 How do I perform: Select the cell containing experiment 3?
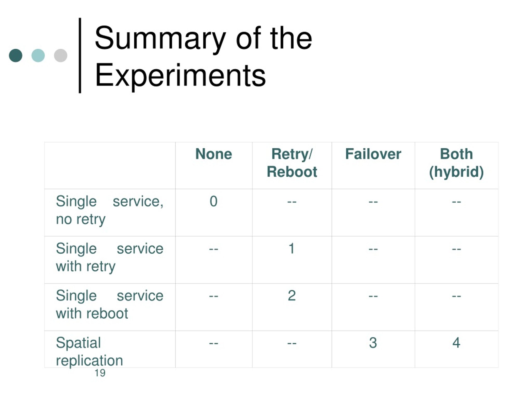373,349
